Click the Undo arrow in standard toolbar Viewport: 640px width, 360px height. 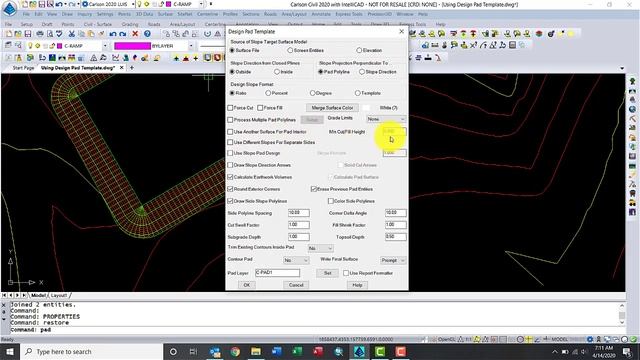(113, 34)
